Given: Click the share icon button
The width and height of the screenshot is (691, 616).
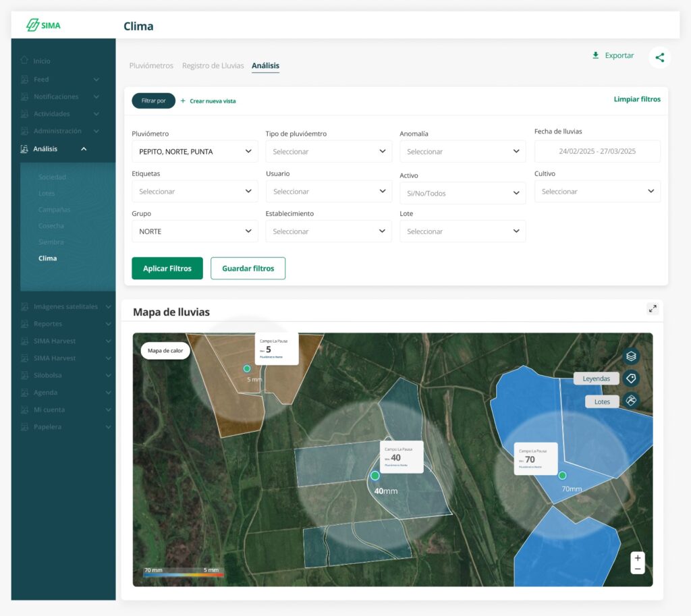Looking at the screenshot, I should (x=659, y=58).
